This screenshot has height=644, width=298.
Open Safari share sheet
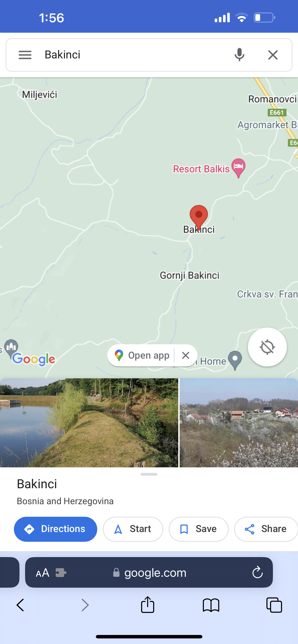pyautogui.click(x=148, y=605)
